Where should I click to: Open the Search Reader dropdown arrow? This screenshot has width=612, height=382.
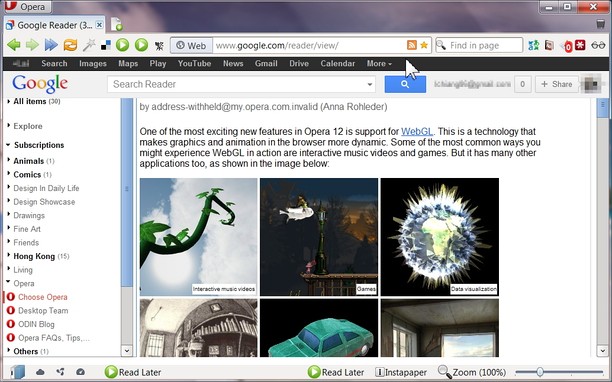(x=369, y=84)
